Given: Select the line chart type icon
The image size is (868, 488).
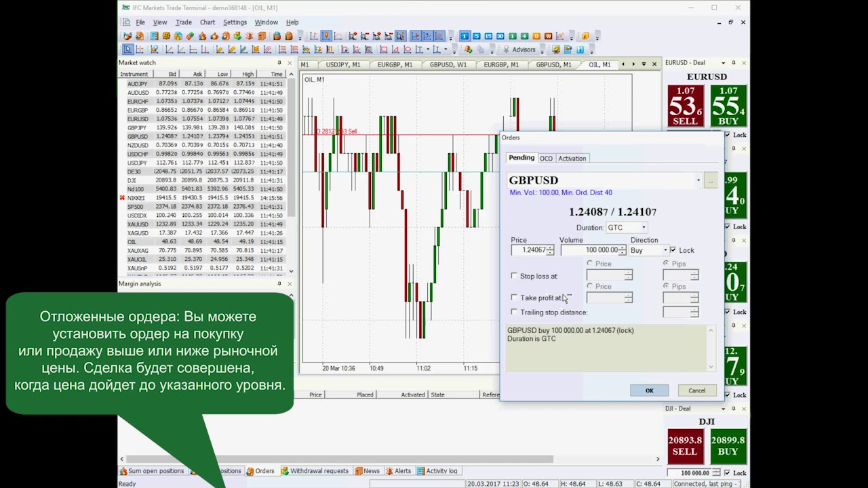Looking at the screenshot, I should [x=338, y=36].
